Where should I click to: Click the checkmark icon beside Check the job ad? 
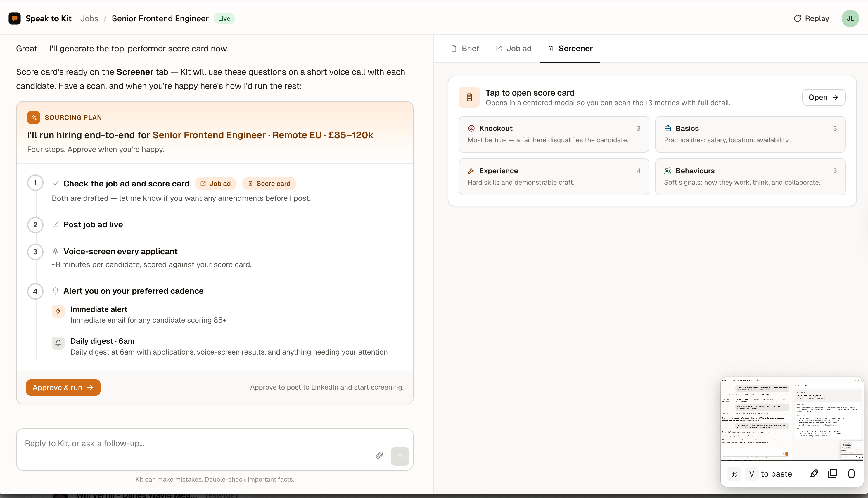pos(56,184)
